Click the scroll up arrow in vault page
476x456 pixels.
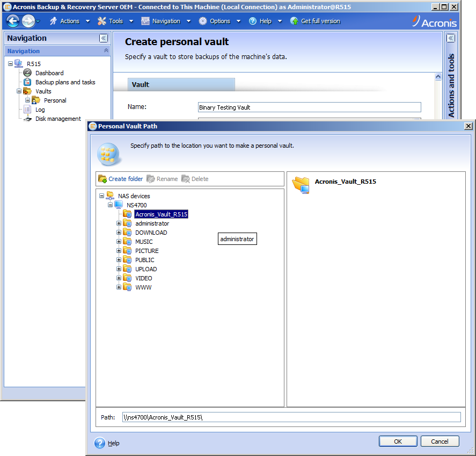[438, 77]
